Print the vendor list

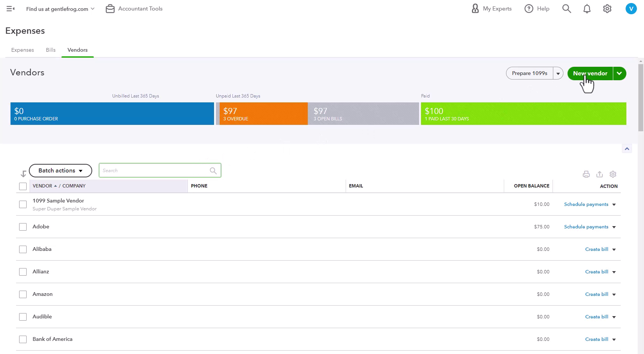586,174
